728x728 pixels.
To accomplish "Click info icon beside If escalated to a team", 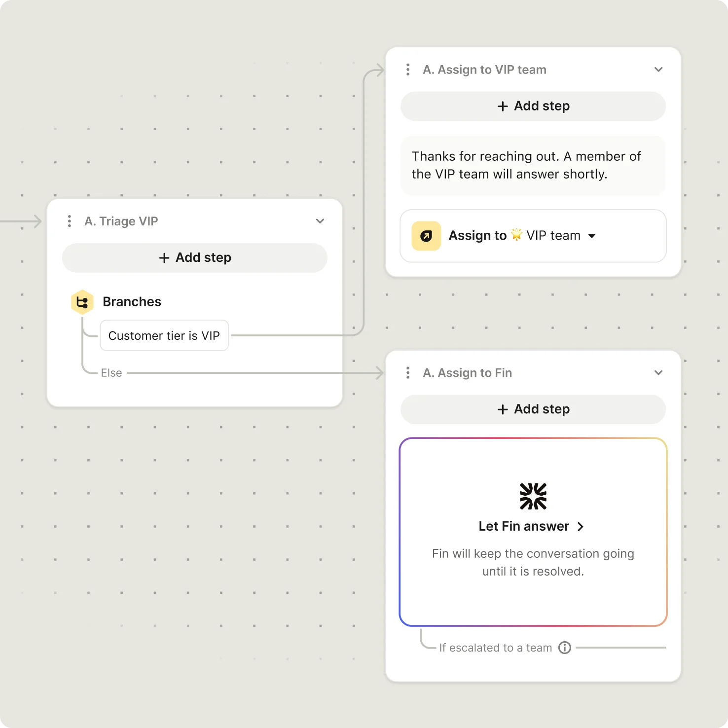I will tap(565, 648).
